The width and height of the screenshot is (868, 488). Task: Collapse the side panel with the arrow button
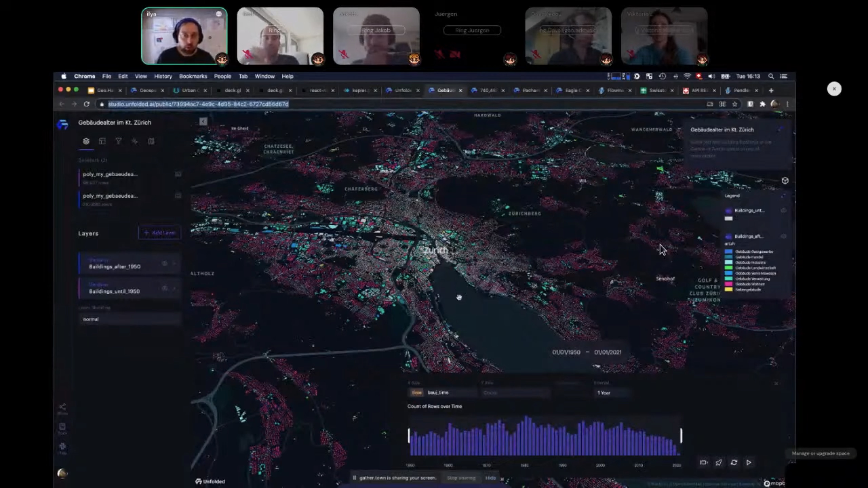[203, 121]
